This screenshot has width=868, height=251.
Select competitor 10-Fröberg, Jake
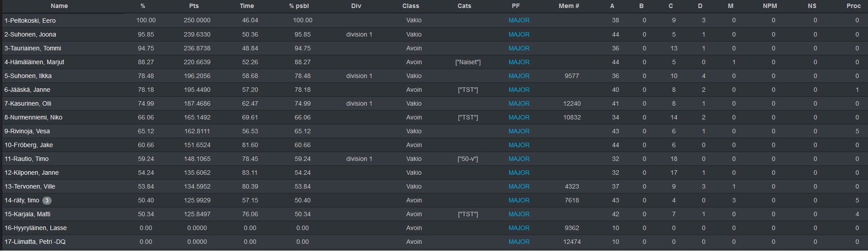434,145
